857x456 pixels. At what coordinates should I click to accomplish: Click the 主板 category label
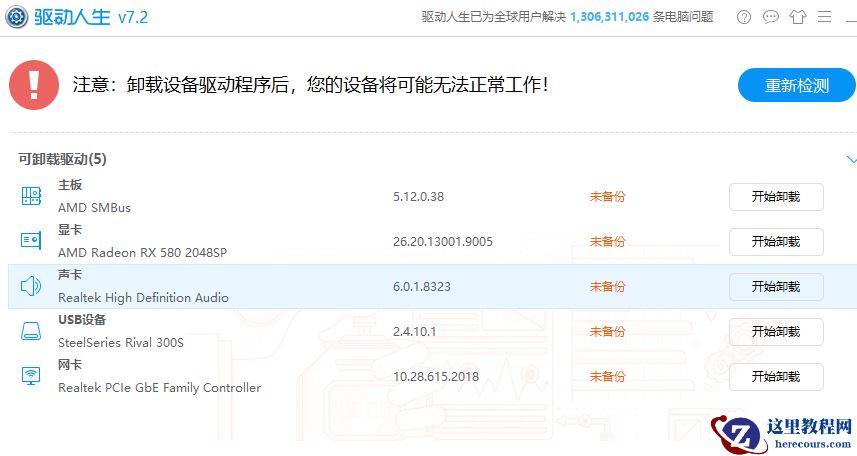click(70, 185)
